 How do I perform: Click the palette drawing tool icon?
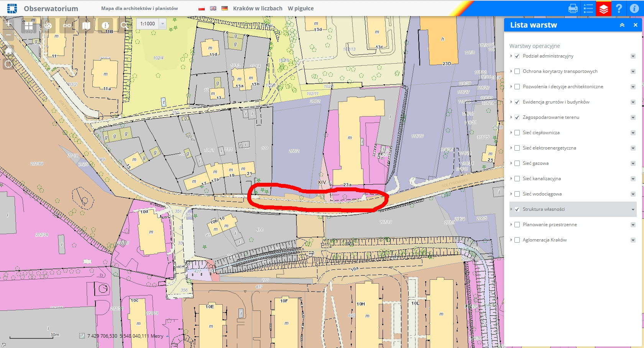(x=48, y=26)
